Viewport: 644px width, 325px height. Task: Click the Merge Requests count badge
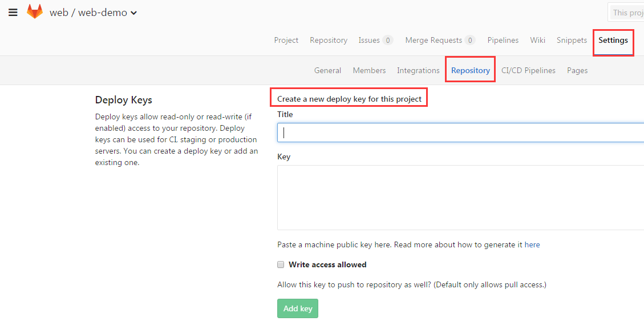[x=470, y=41]
